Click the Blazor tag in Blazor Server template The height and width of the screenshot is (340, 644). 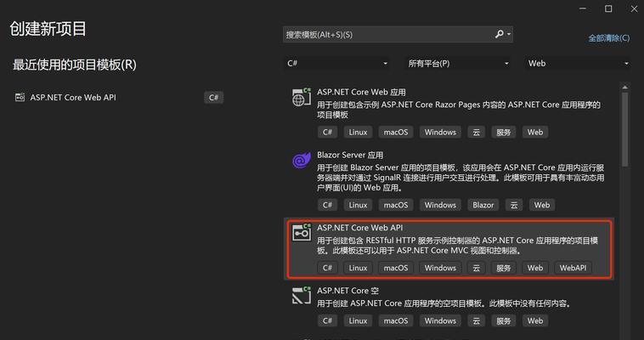[x=483, y=205]
